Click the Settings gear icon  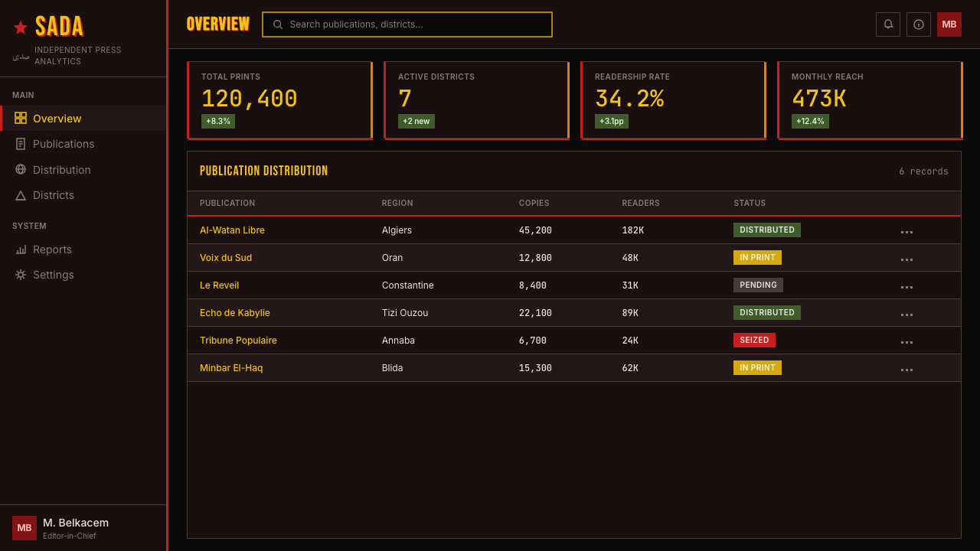pyautogui.click(x=21, y=275)
